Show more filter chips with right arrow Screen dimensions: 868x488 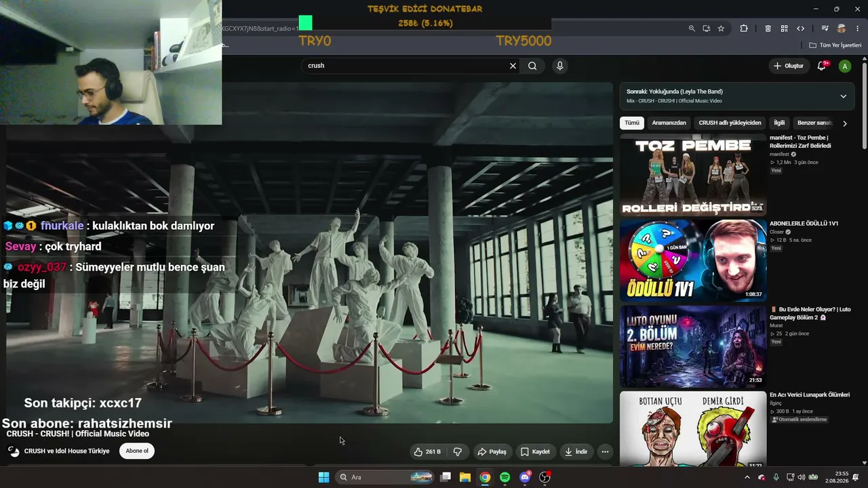click(x=844, y=123)
